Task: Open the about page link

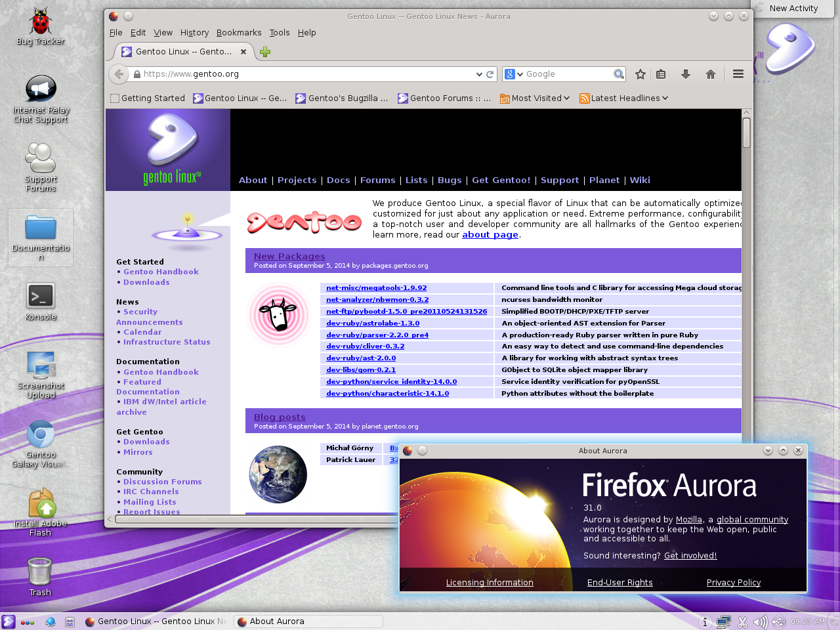Action: tap(490, 235)
